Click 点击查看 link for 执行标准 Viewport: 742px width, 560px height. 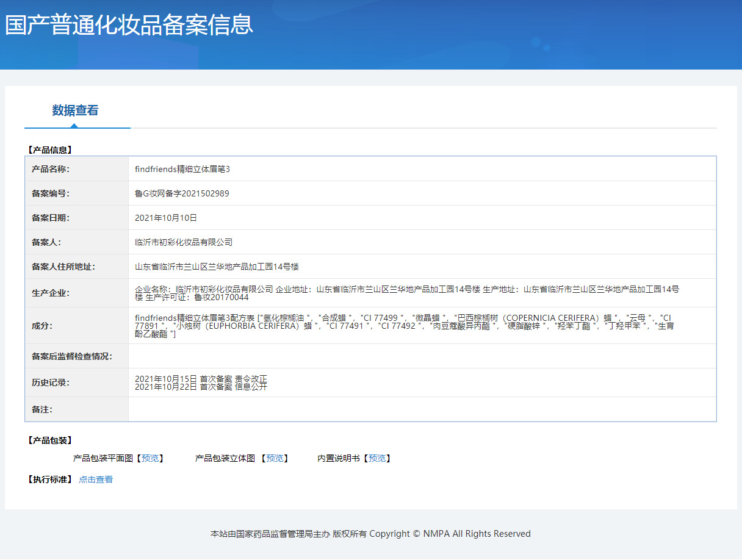point(96,479)
